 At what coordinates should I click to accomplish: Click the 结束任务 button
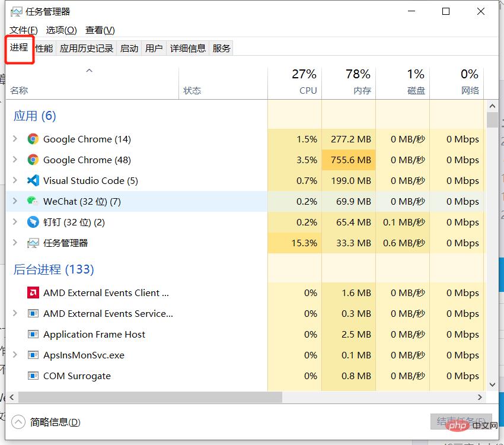coord(461,421)
